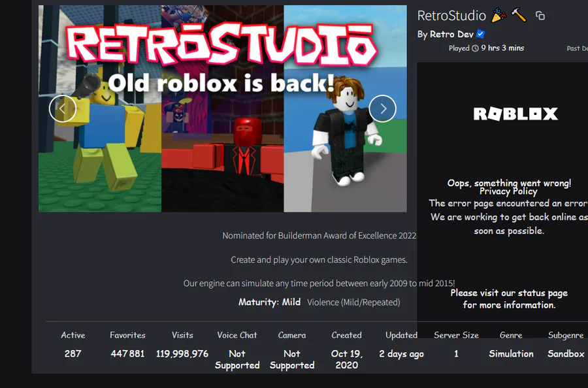Click the RetroStudio game title
The height and width of the screenshot is (388, 588).
tap(451, 16)
